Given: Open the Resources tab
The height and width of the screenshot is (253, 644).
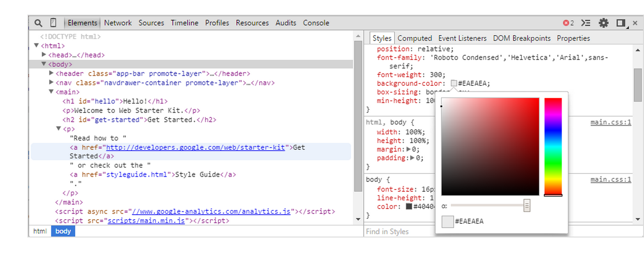Looking at the screenshot, I should coord(252,23).
